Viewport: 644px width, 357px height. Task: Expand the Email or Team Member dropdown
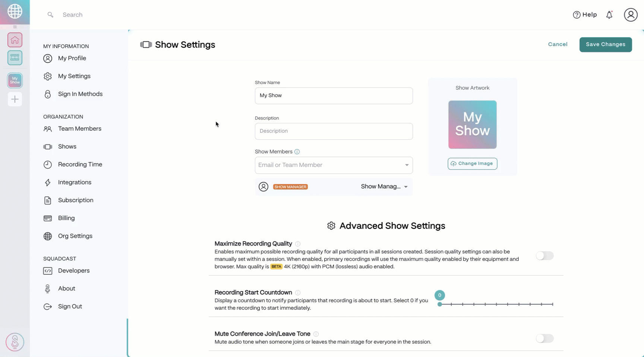[407, 165]
